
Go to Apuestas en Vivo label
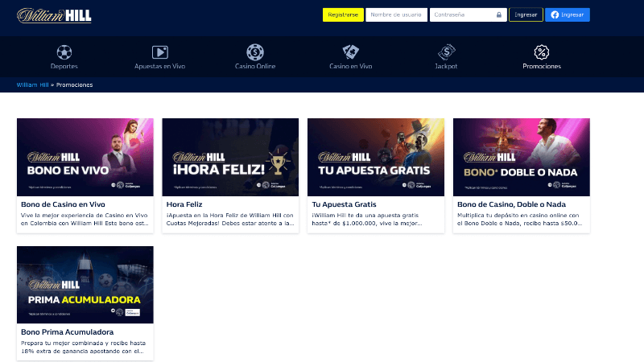pos(159,66)
